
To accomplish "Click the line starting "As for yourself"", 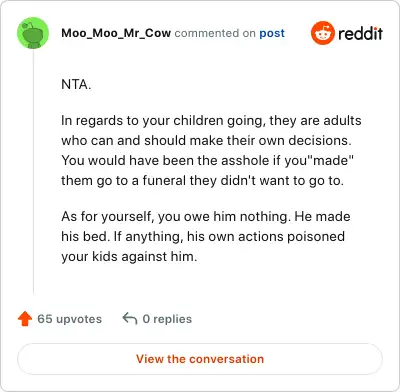I will pyautogui.click(x=206, y=217).
